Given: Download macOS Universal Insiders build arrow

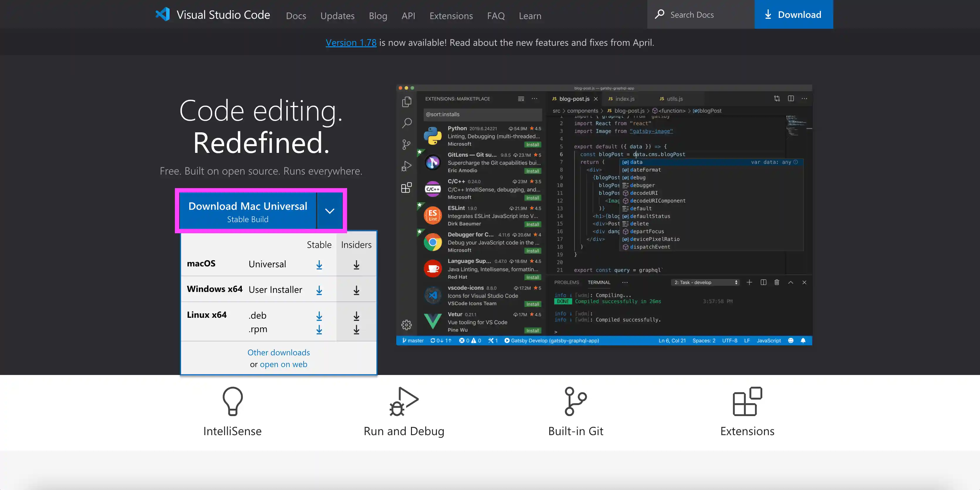Looking at the screenshot, I should click(356, 265).
